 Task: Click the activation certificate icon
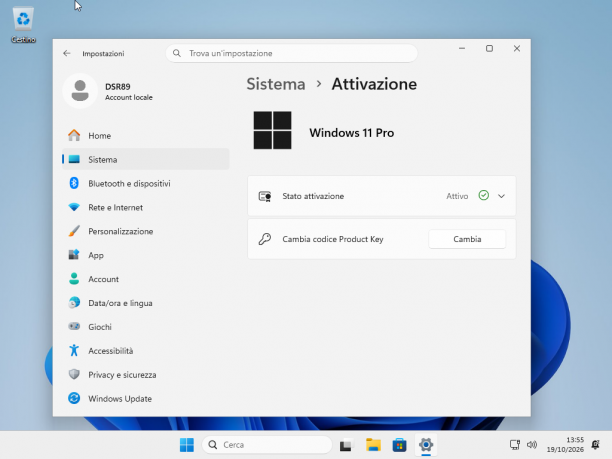pos(265,196)
